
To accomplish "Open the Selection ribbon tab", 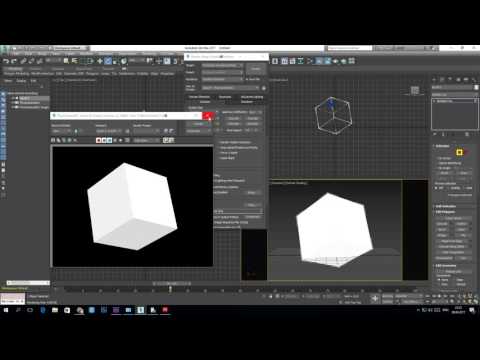I will click(x=59, y=69).
